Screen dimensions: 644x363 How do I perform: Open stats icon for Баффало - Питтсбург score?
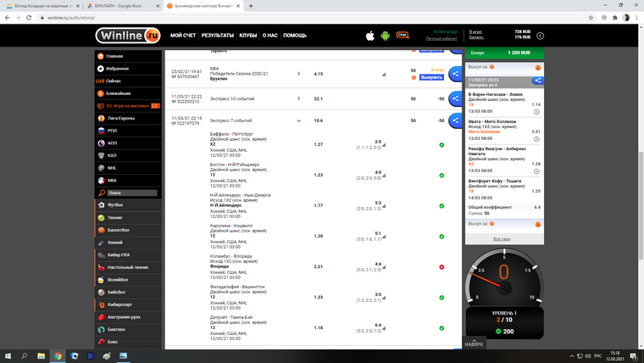[384, 145]
